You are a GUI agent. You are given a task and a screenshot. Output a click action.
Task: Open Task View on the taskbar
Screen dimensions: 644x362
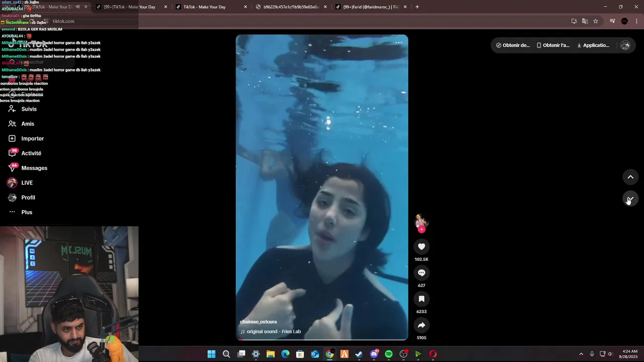pos(242,354)
